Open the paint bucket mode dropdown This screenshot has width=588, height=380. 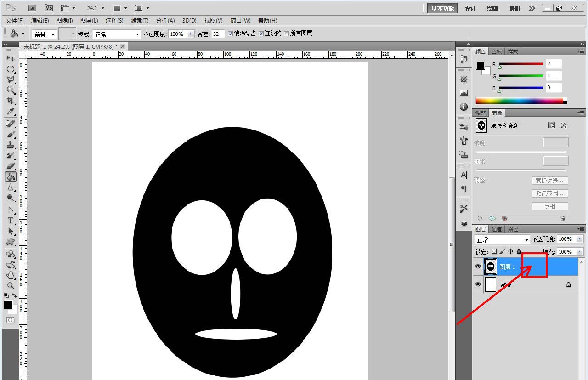117,34
